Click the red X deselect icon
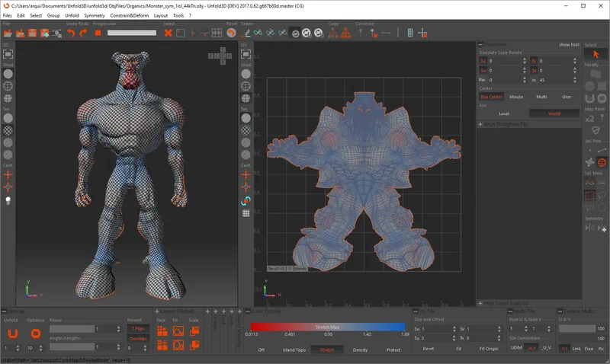This screenshot has height=364, width=610. click(x=168, y=33)
